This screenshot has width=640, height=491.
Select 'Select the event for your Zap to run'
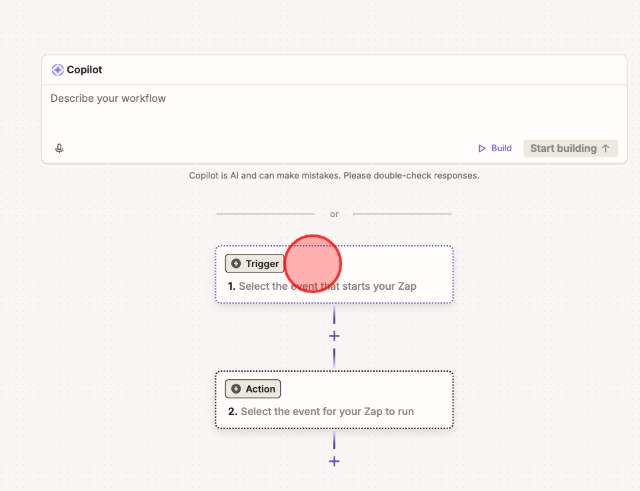[327, 411]
